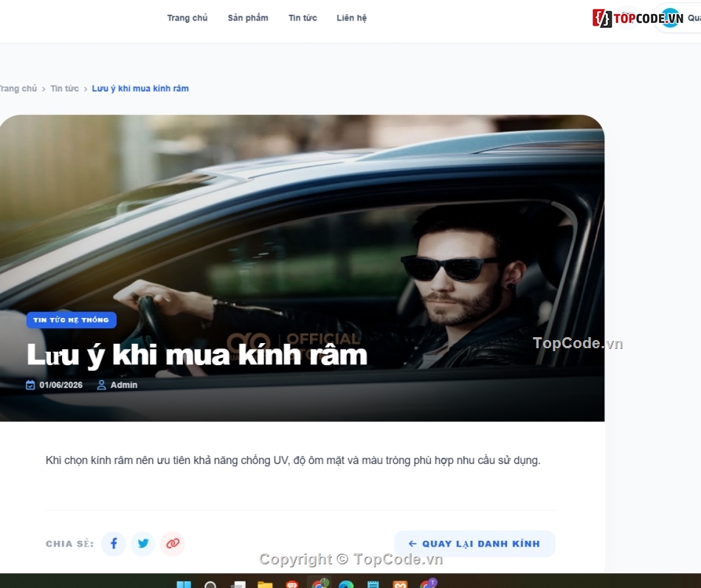Click the calendar icon beside 01/06/2026

30,385
